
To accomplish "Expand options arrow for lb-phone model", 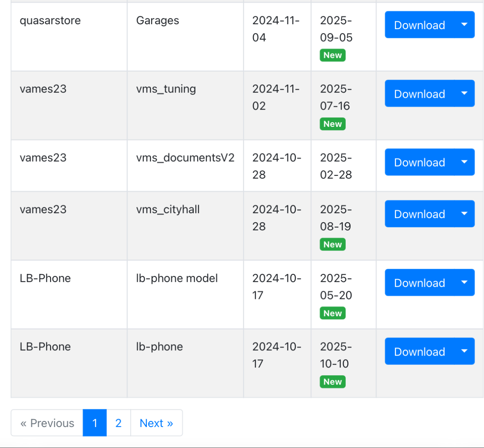I will [x=465, y=283].
